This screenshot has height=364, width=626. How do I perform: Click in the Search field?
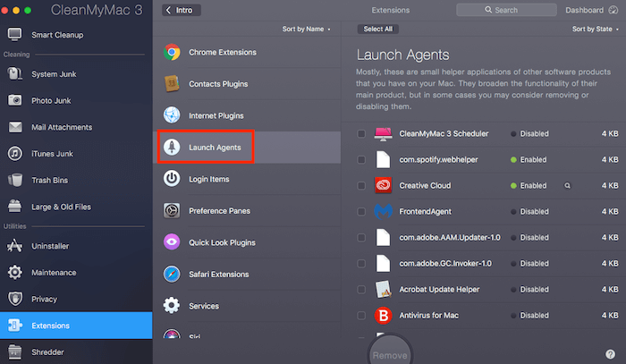click(506, 10)
